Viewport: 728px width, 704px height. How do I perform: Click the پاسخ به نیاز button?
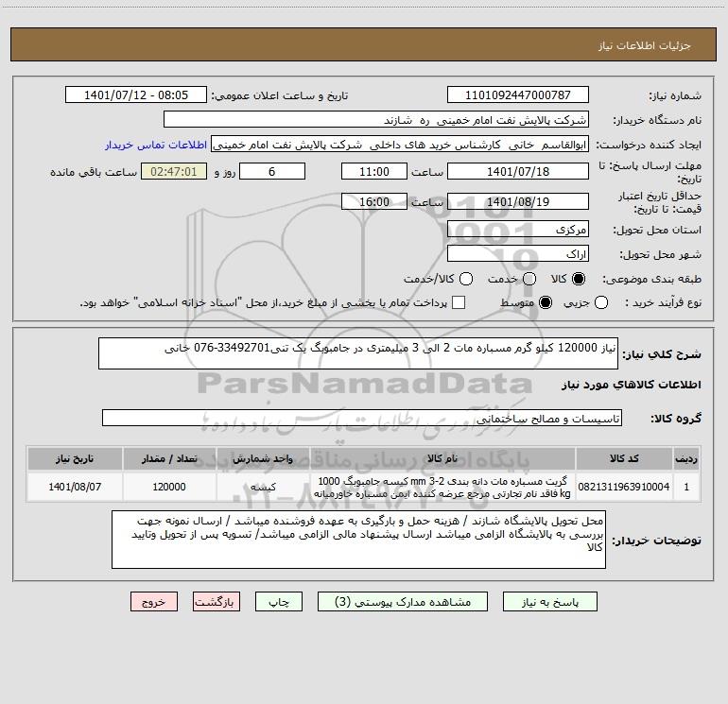tap(549, 601)
